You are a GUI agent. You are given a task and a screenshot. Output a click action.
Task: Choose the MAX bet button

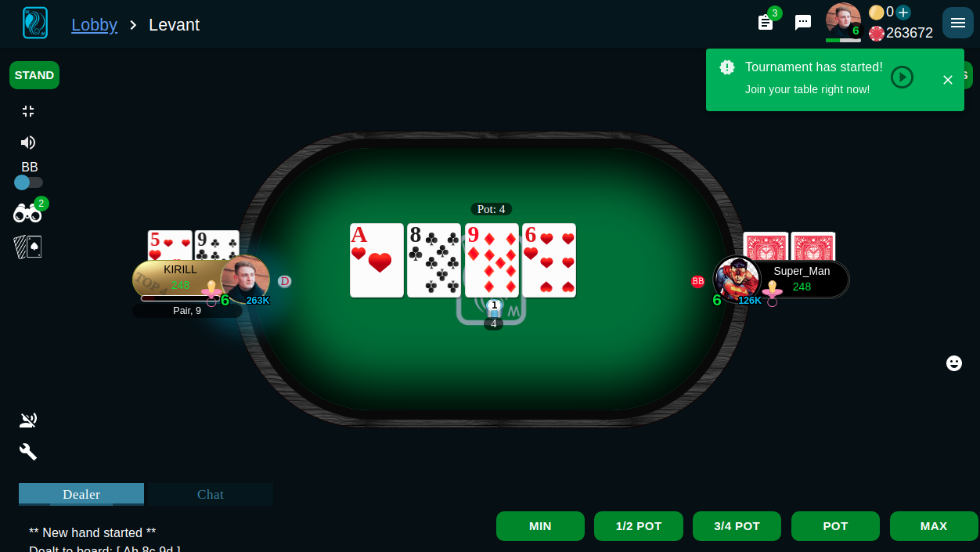934,526
